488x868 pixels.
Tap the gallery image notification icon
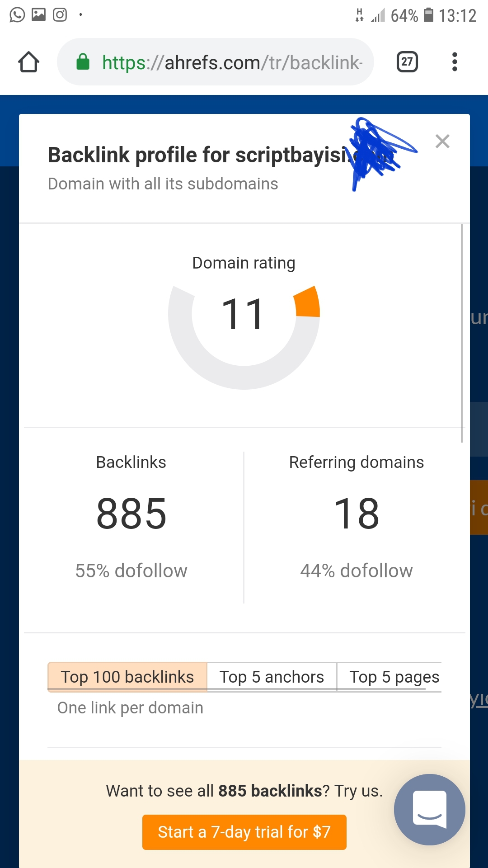pyautogui.click(x=39, y=15)
